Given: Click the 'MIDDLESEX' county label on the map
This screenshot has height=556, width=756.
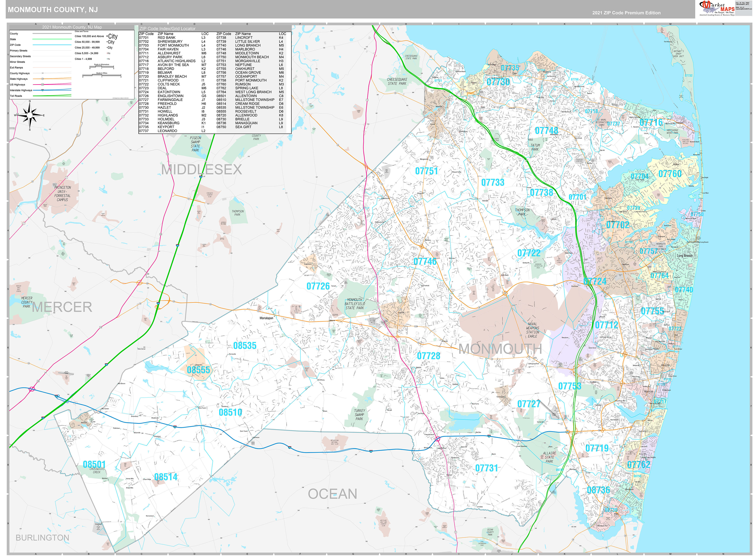Looking at the screenshot, I should click(201, 170).
